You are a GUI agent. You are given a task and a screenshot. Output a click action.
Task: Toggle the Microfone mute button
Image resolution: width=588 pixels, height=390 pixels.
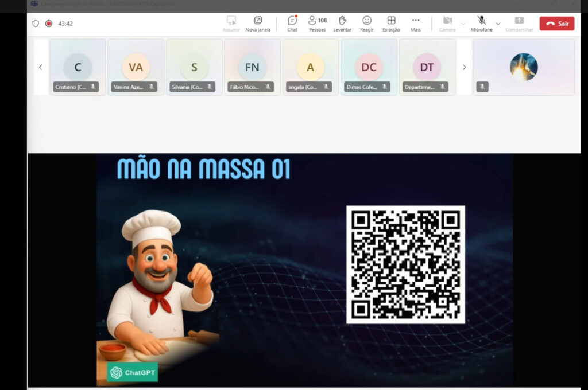click(481, 23)
